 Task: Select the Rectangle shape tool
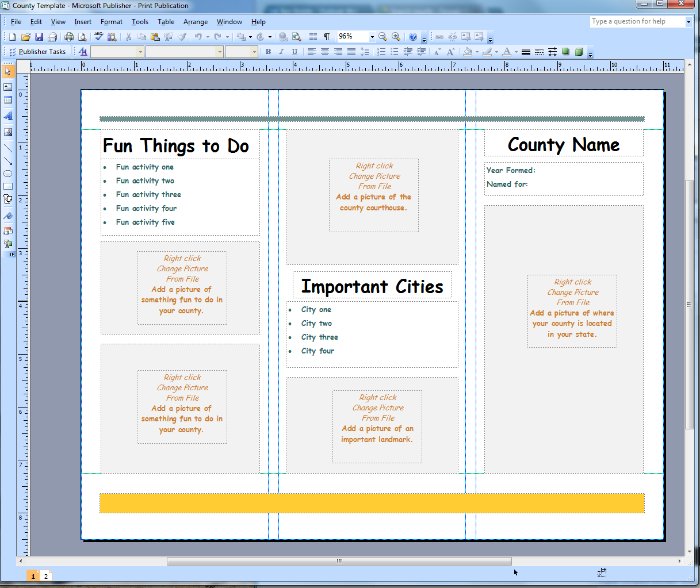[x=8, y=186]
